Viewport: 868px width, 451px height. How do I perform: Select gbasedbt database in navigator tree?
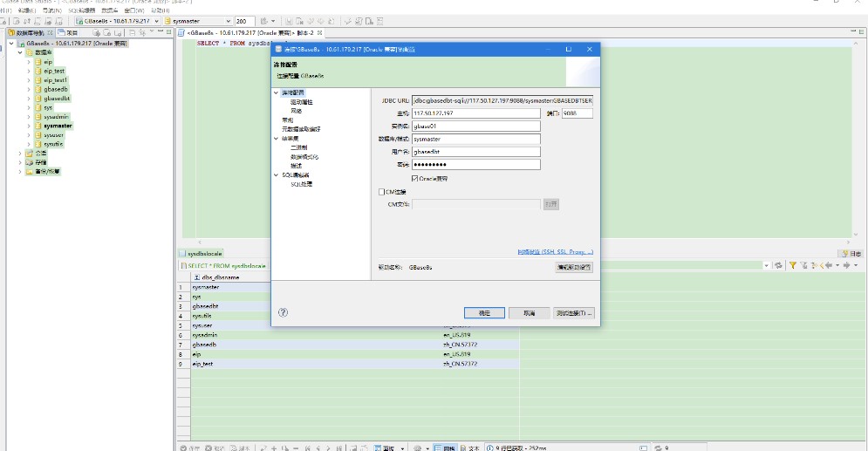pos(57,99)
